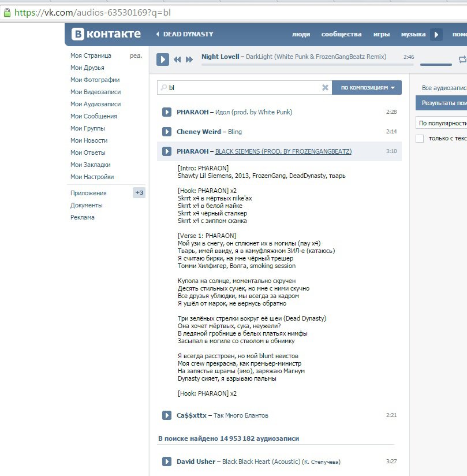Play Cheney Weird – Bling track

(x=167, y=132)
